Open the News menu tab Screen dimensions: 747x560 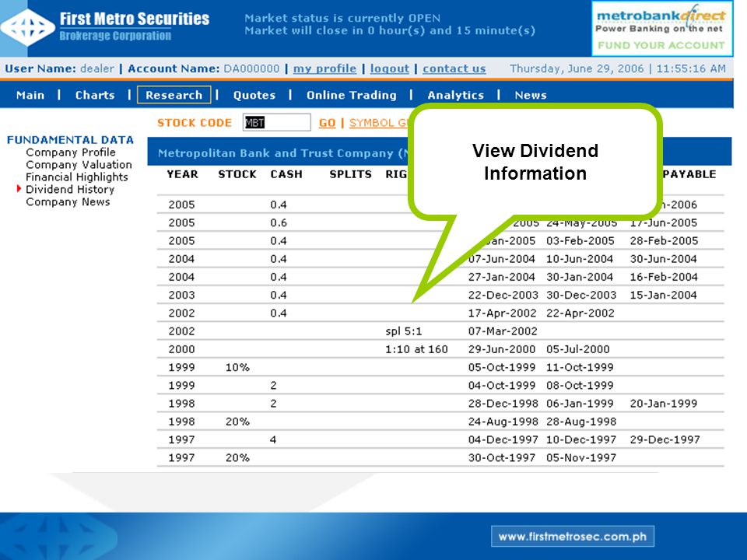click(x=530, y=95)
